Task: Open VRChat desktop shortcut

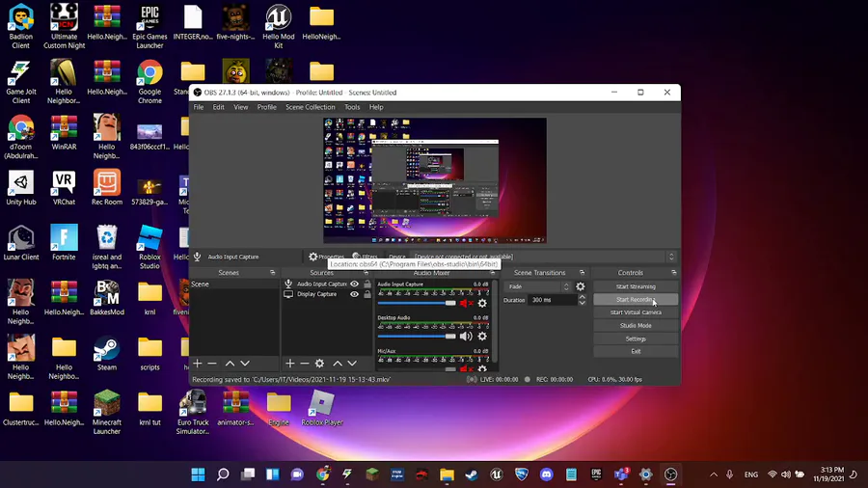Action: pos(64,188)
